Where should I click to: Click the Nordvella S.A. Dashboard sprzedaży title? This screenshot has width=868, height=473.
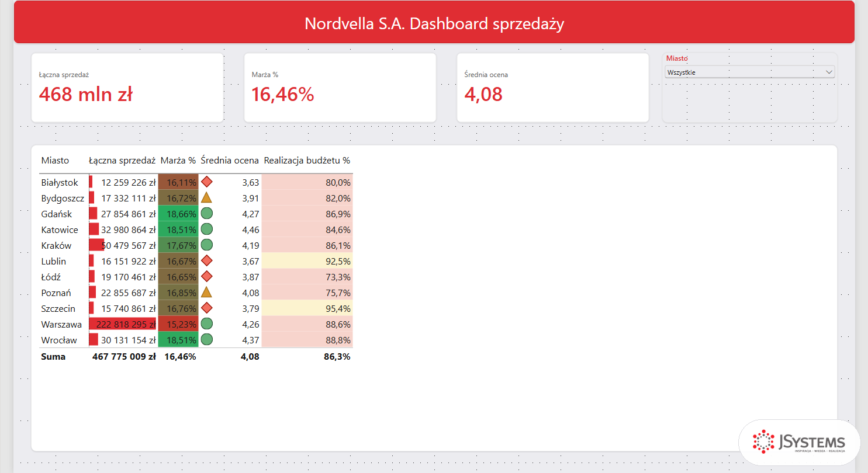pos(434,24)
